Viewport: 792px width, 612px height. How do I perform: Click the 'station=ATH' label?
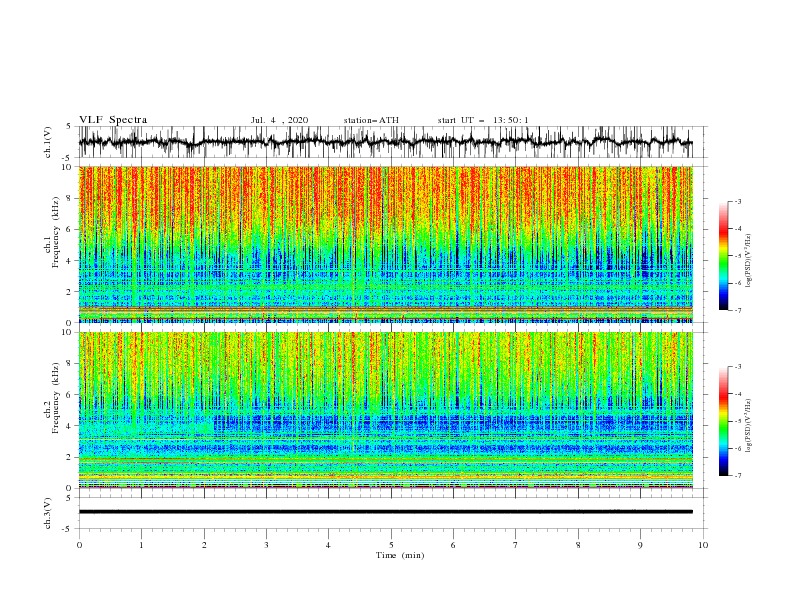coord(371,120)
